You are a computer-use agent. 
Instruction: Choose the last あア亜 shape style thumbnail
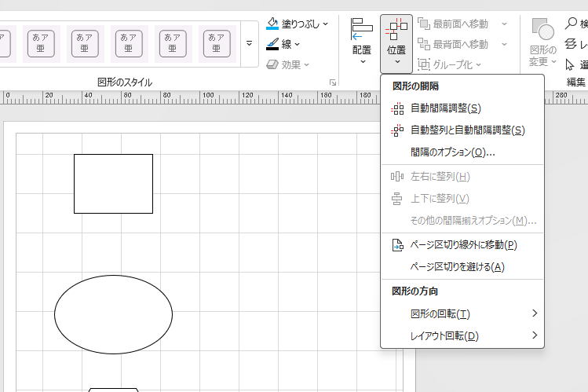[217, 43]
